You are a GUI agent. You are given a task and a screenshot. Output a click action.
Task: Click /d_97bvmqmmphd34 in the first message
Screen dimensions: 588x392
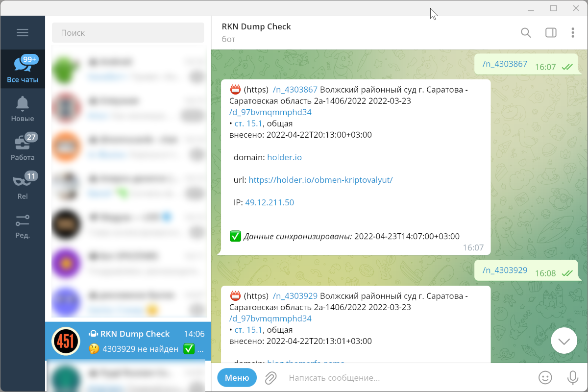coord(270,112)
